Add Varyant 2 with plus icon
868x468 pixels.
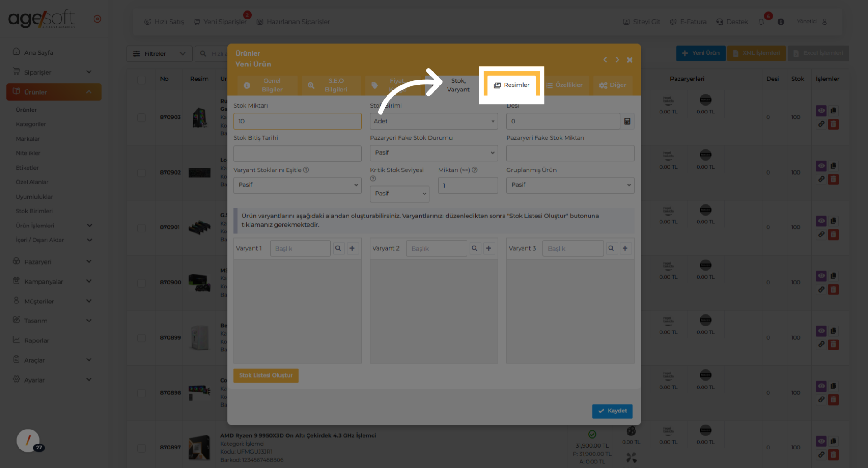click(489, 248)
